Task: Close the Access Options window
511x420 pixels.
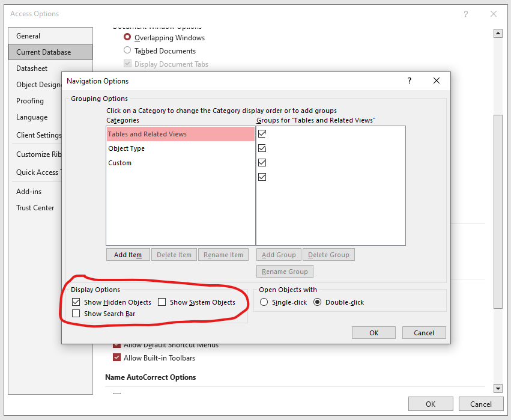Action: click(x=494, y=14)
